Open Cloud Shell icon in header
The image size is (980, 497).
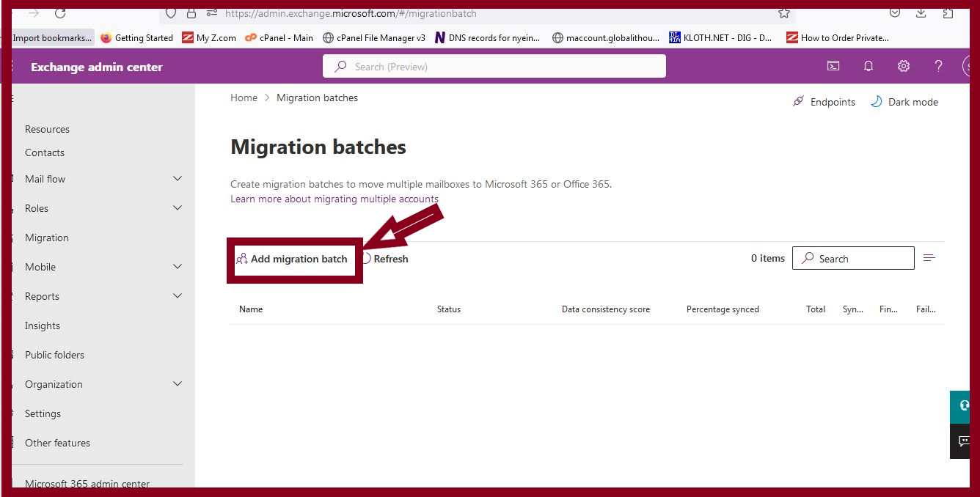pos(833,66)
